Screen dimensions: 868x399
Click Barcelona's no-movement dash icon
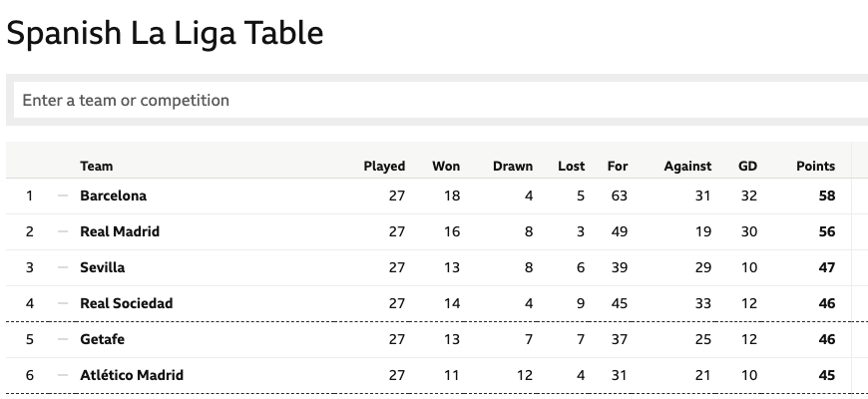[63, 196]
